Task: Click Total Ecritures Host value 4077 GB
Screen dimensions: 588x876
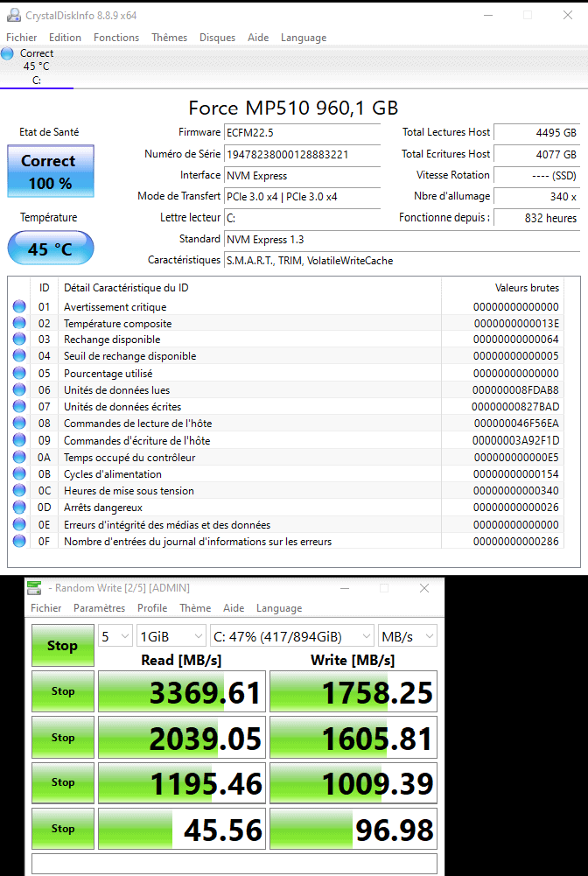Action: (x=537, y=154)
